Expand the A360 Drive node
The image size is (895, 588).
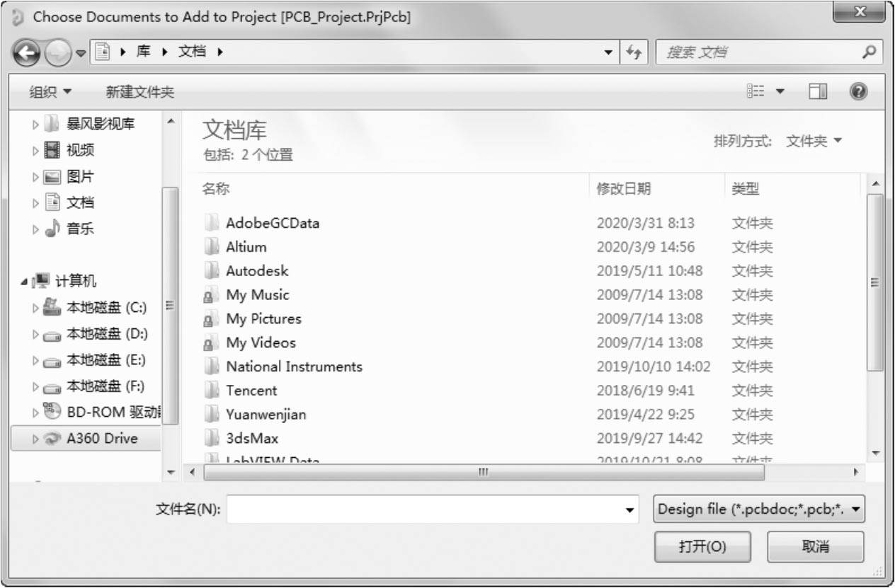pos(35,439)
